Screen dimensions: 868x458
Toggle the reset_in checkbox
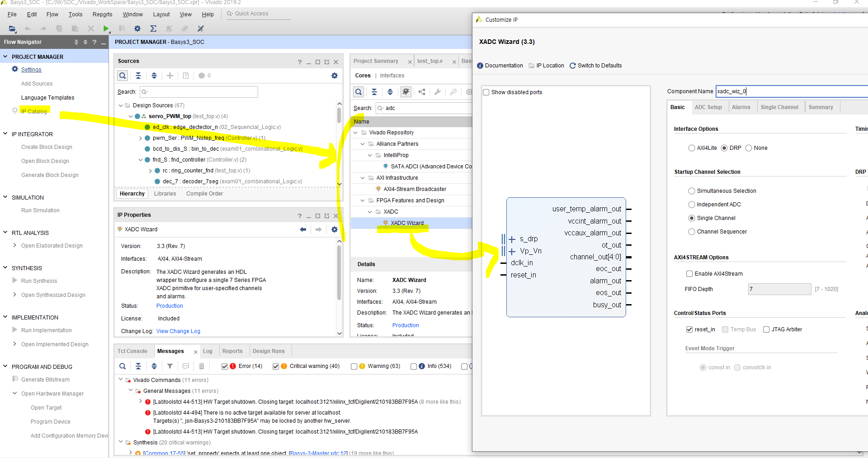(x=689, y=329)
